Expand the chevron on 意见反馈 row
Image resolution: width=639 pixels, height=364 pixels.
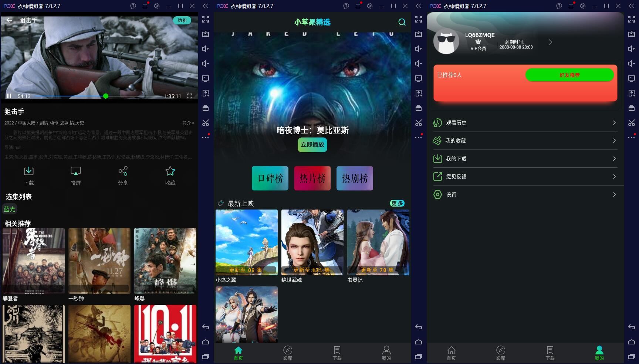click(x=614, y=177)
